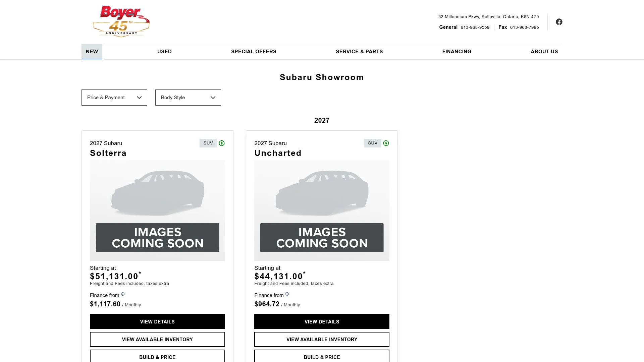Open Build & Price for Solterra
The height and width of the screenshot is (362, 644).
(x=157, y=356)
